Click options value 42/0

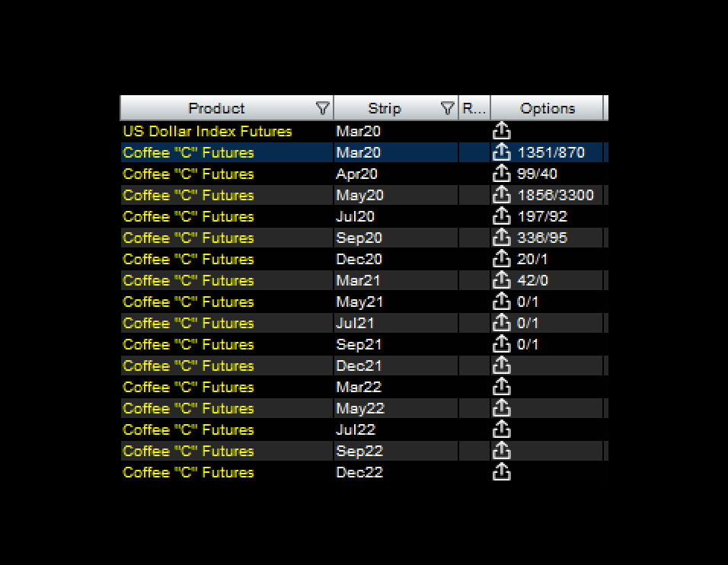pyautogui.click(x=532, y=281)
